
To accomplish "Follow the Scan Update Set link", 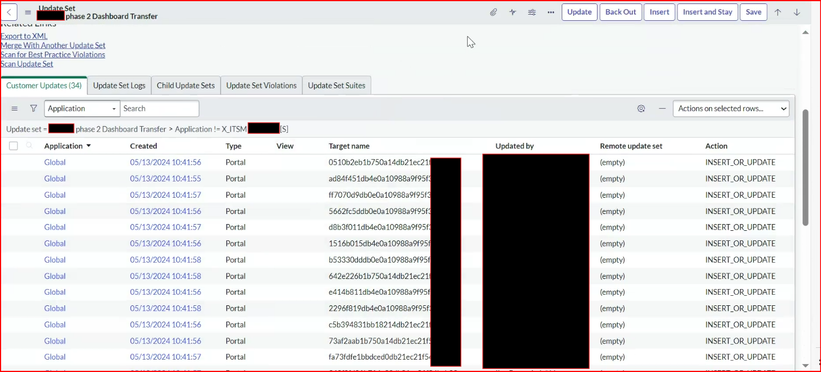I will (x=27, y=64).
